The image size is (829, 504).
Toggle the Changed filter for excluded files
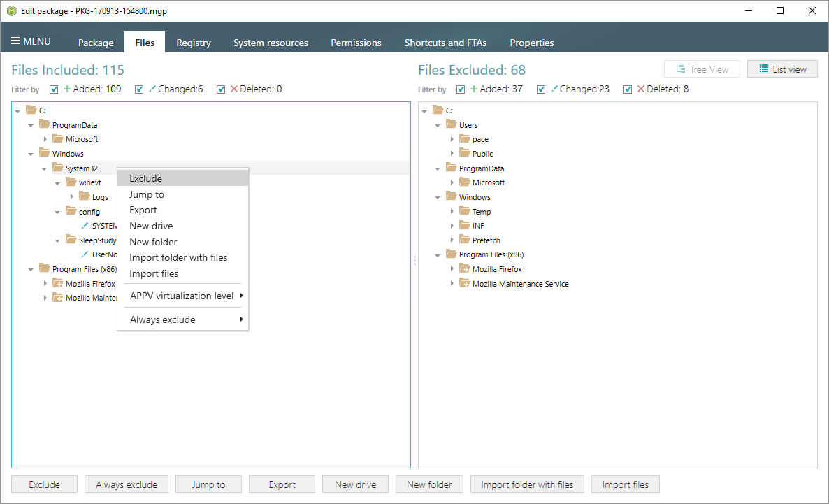coord(542,89)
